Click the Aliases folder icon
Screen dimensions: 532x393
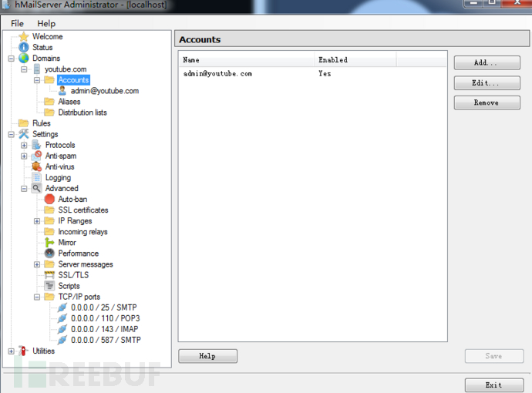click(49, 102)
